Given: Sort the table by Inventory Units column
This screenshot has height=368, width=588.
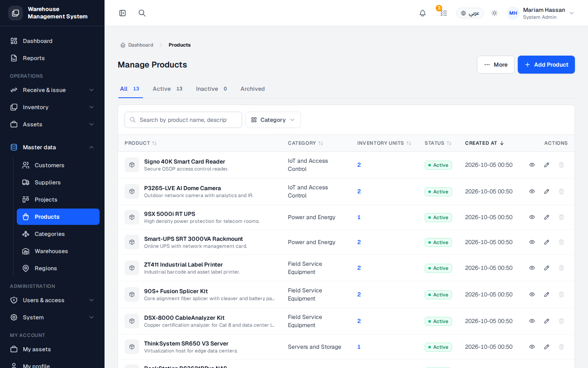Looking at the screenshot, I should [384, 143].
